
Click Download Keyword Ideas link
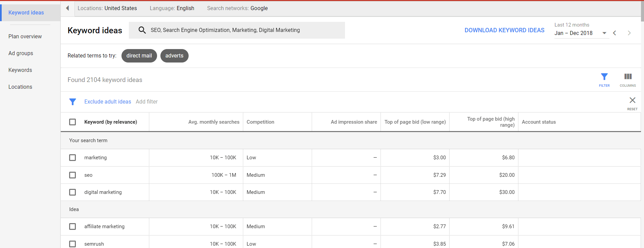click(x=504, y=30)
